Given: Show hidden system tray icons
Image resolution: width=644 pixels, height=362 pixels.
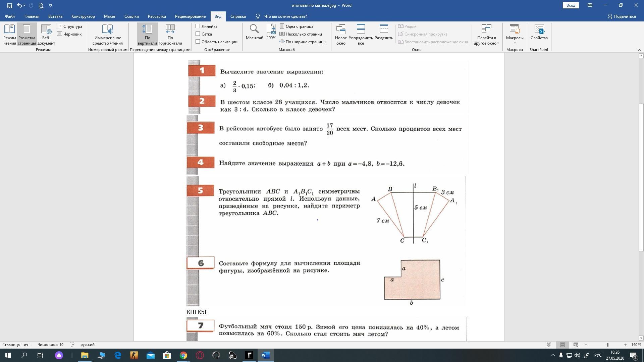Looking at the screenshot, I should tap(553, 355).
